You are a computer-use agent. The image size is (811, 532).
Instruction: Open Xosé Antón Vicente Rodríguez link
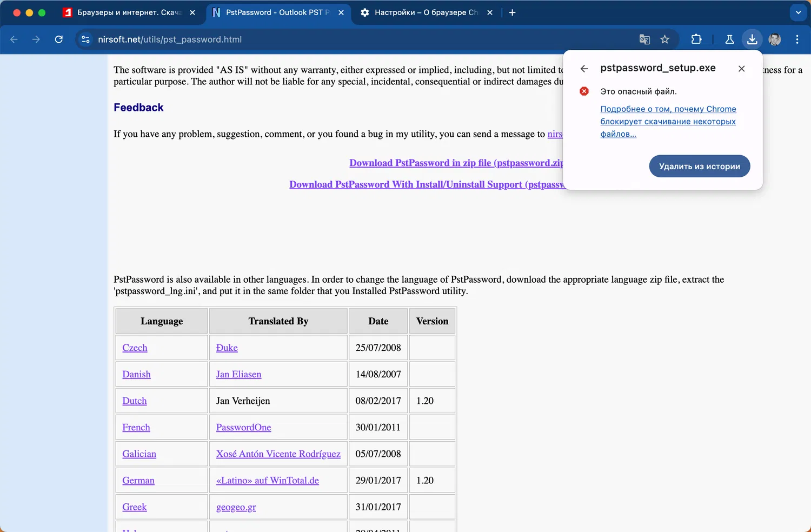278,454
